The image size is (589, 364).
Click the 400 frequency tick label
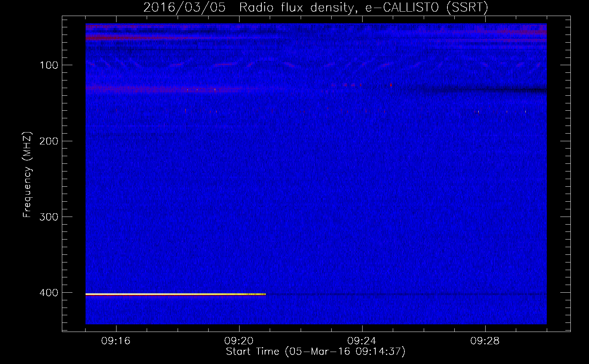tap(49, 293)
